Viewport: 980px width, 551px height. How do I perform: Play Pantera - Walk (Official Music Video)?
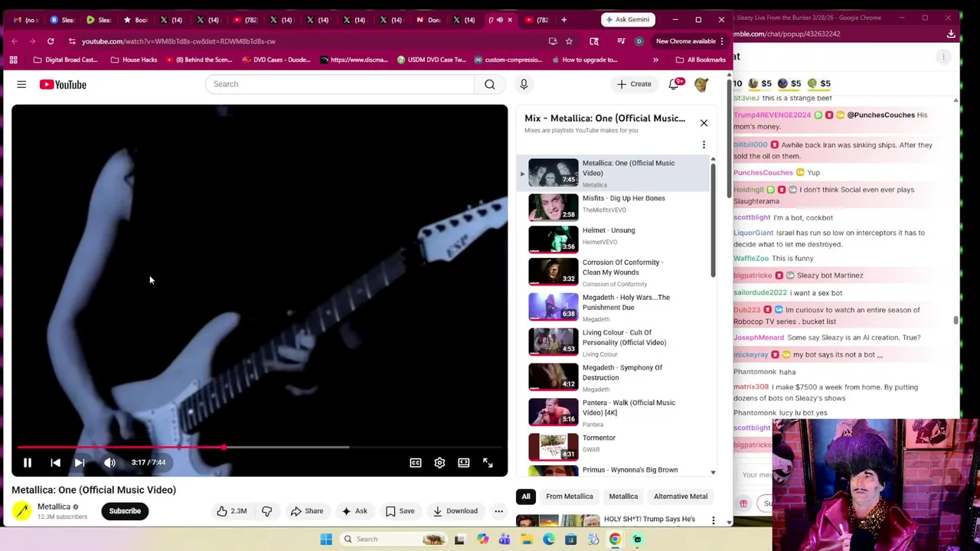point(612,412)
